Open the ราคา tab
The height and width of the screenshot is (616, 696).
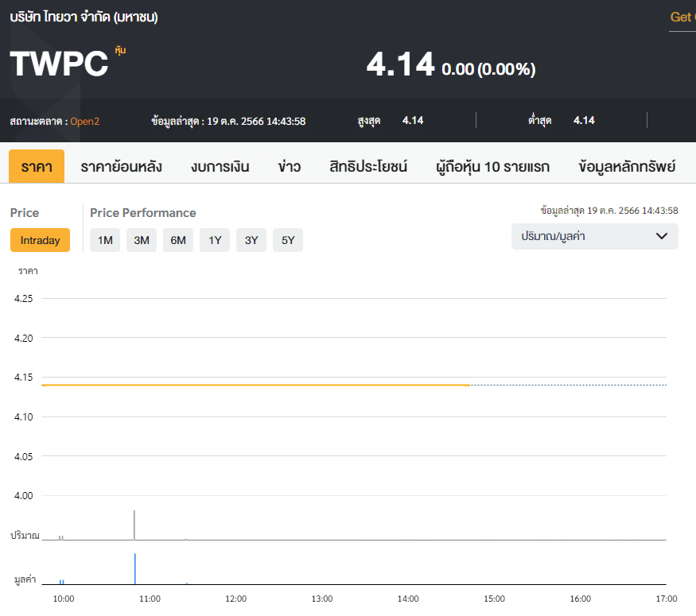[37, 166]
